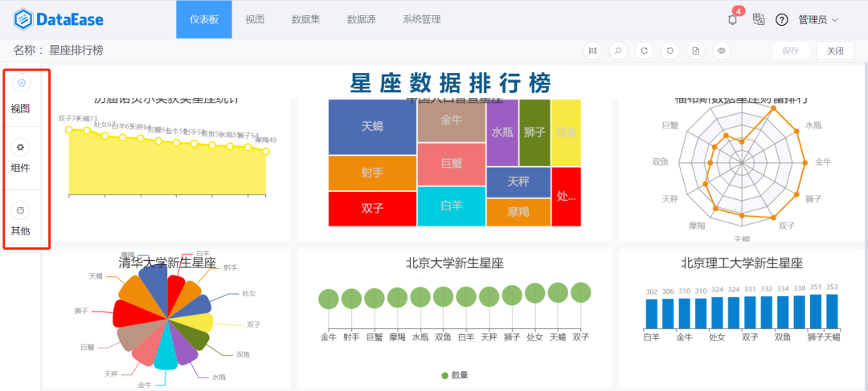Click the dashboard name 星座排行榜
This screenshot has width=868, height=391.
76,51
